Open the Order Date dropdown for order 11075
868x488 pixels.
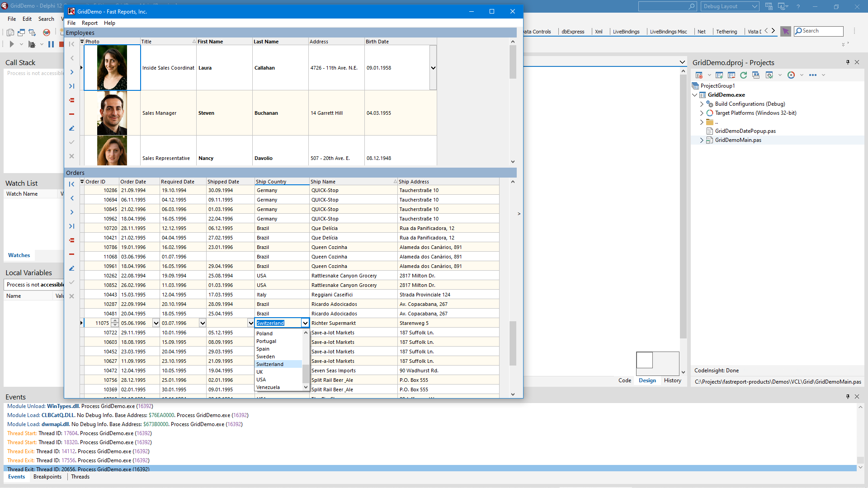point(156,323)
